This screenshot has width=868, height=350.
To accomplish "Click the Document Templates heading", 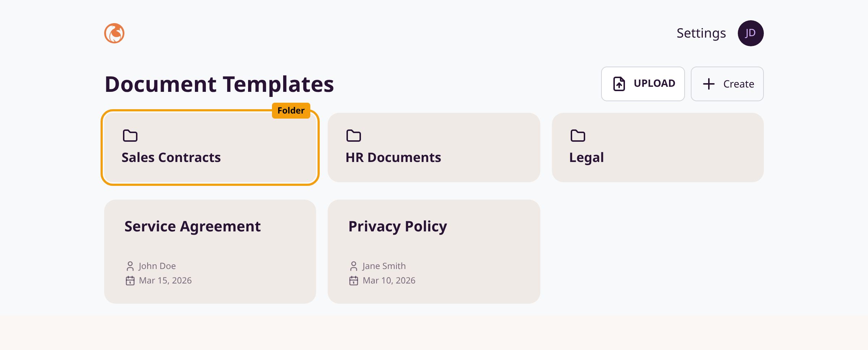I will tap(219, 85).
